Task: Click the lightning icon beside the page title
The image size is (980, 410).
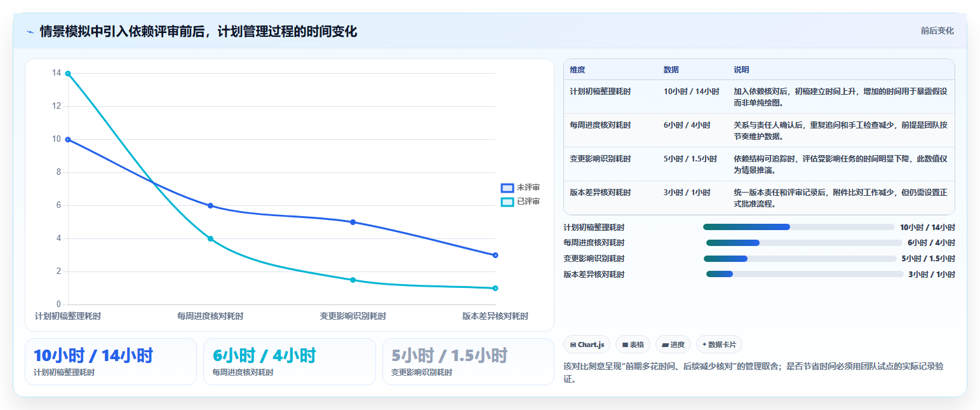Action: [x=30, y=32]
